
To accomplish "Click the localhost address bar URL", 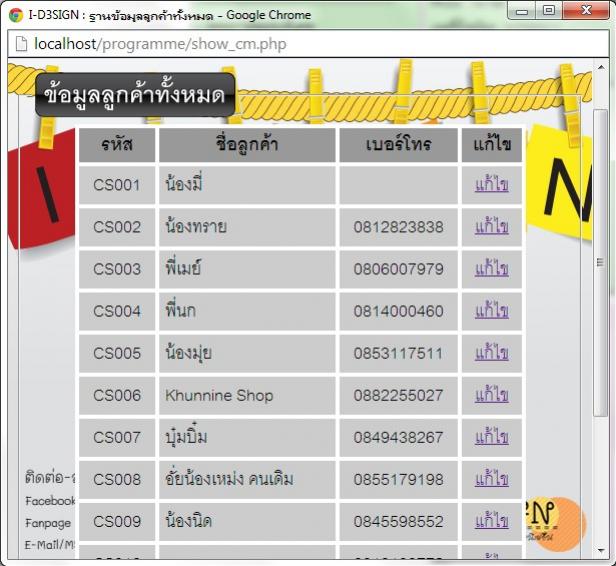I will (x=160, y=44).
